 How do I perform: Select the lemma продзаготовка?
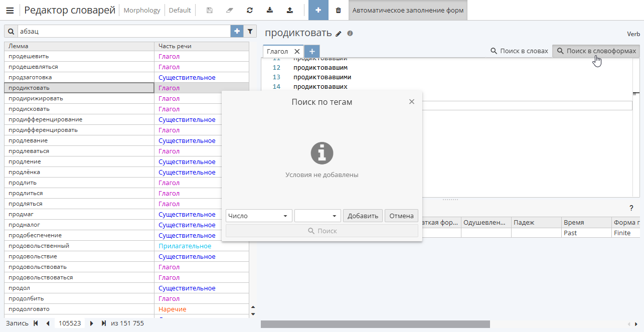click(79, 77)
